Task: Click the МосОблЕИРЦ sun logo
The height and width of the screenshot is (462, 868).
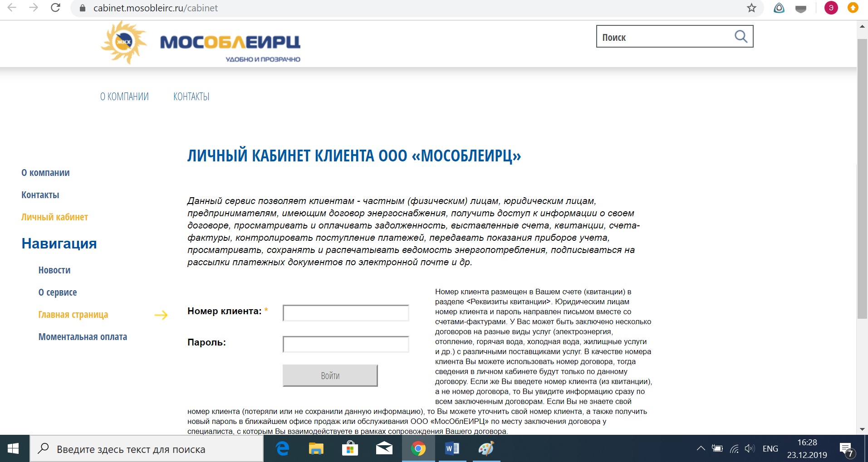Action: tap(124, 42)
